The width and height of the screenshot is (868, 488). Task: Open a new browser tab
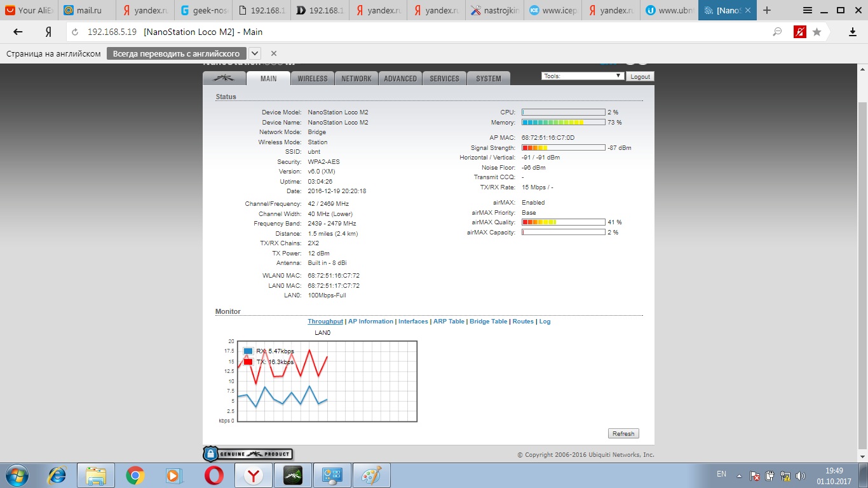[x=767, y=10]
